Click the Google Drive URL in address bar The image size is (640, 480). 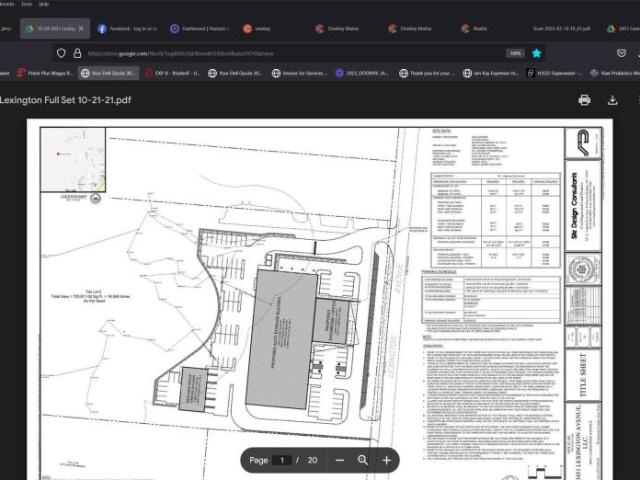[180, 53]
